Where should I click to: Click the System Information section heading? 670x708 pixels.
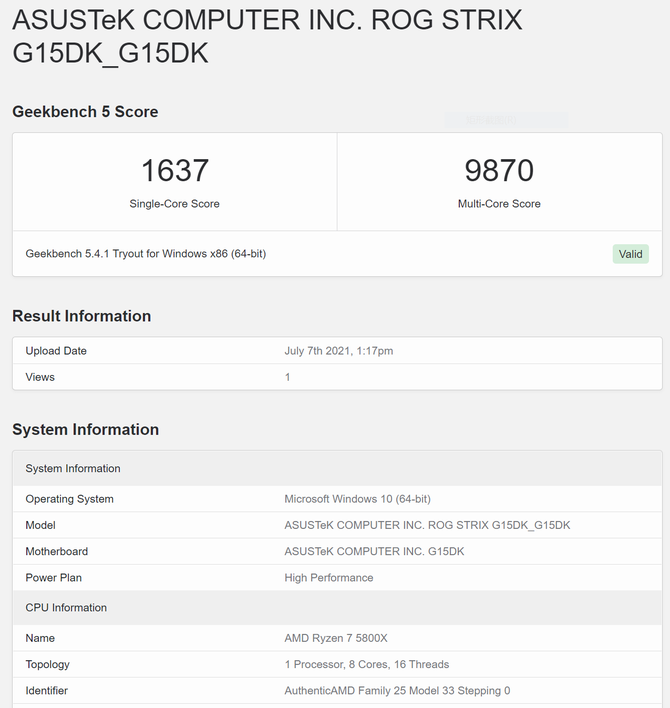(x=85, y=429)
